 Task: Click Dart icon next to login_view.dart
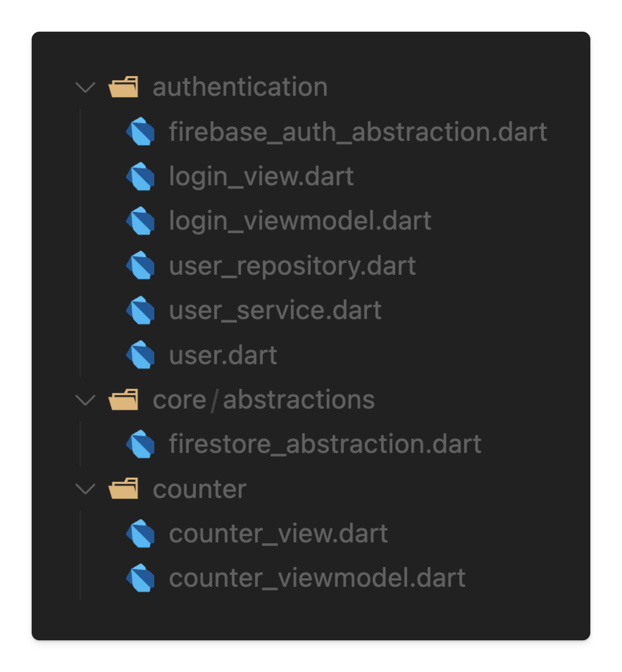140,176
